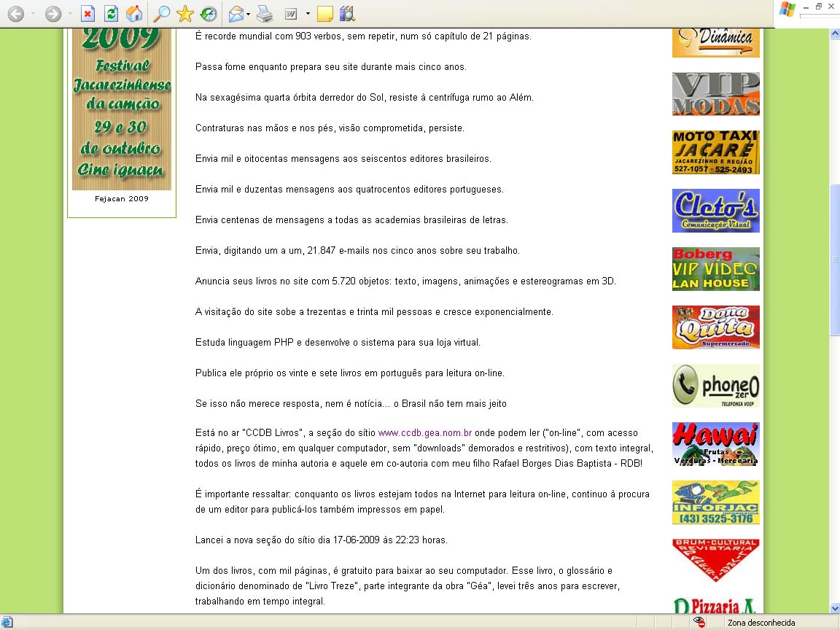The image size is (840, 630).
Task: Expand the Back button history dropdown
Action: pyautogui.click(x=33, y=14)
